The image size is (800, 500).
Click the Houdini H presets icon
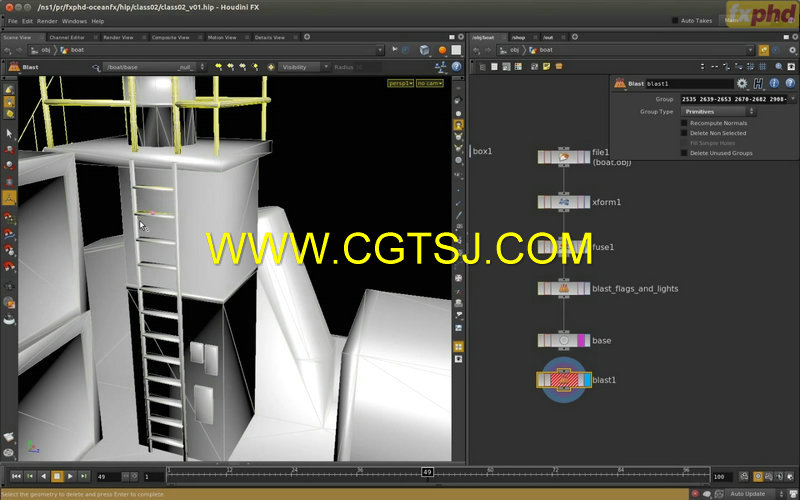(758, 83)
